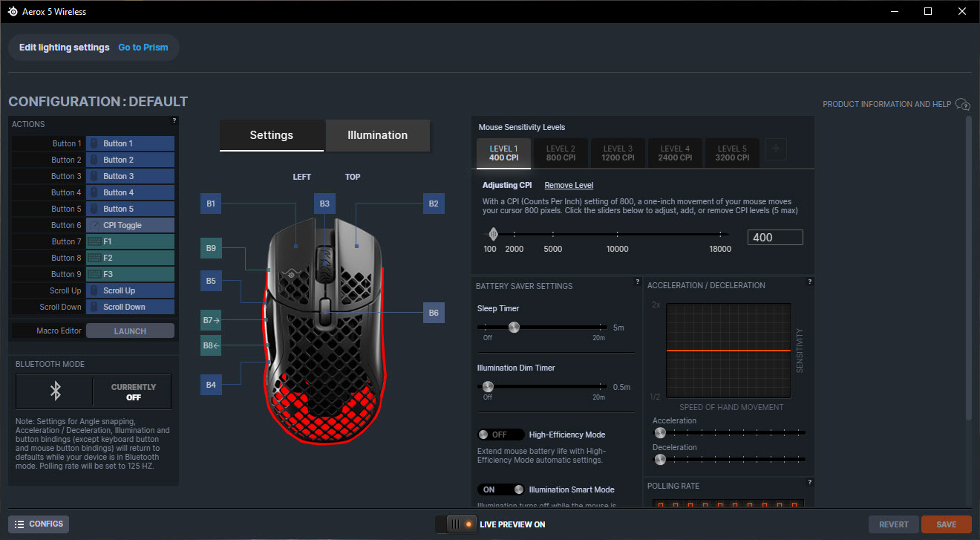The width and height of the screenshot is (980, 540).
Task: Expand the Configs list
Action: (39, 524)
